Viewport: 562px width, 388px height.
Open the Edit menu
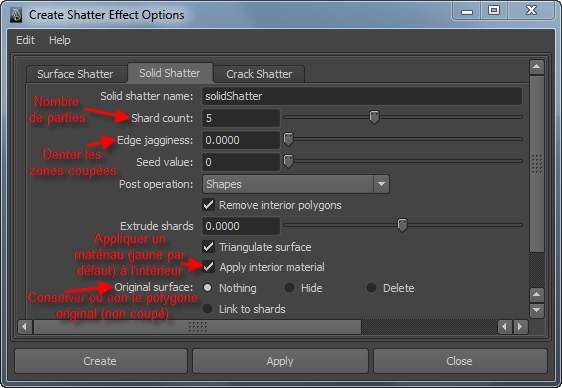(25, 40)
